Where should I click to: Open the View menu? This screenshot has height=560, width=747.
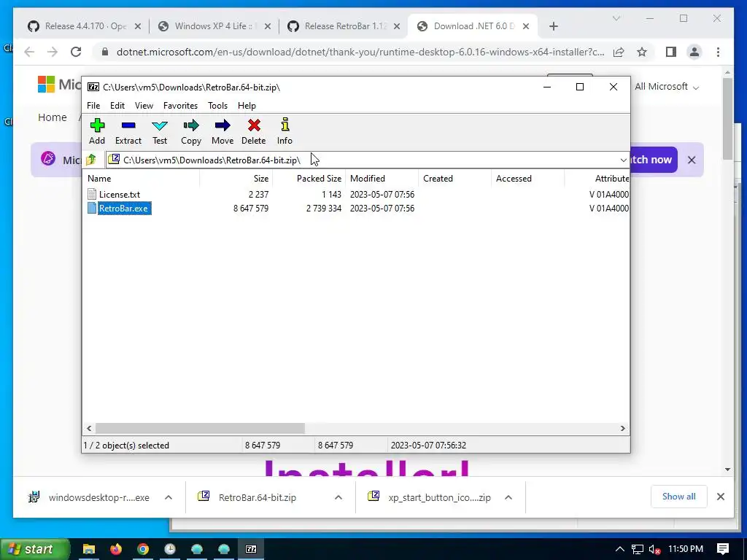tap(144, 106)
